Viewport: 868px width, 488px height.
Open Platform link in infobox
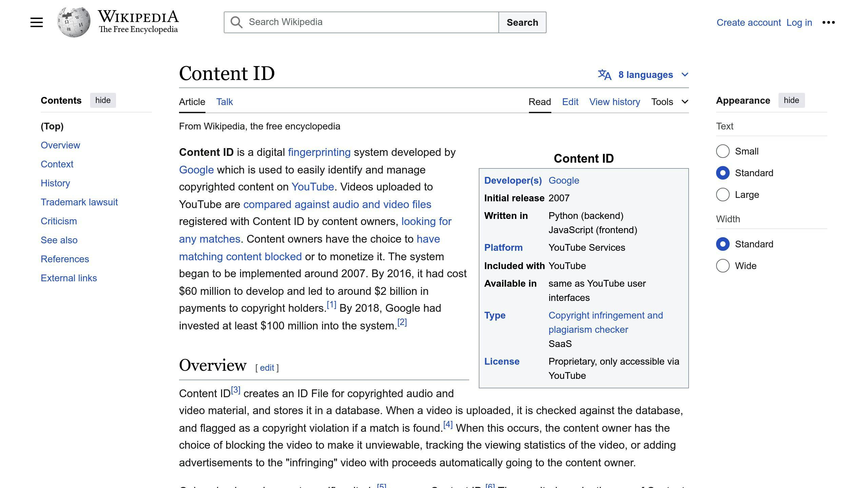(x=503, y=247)
